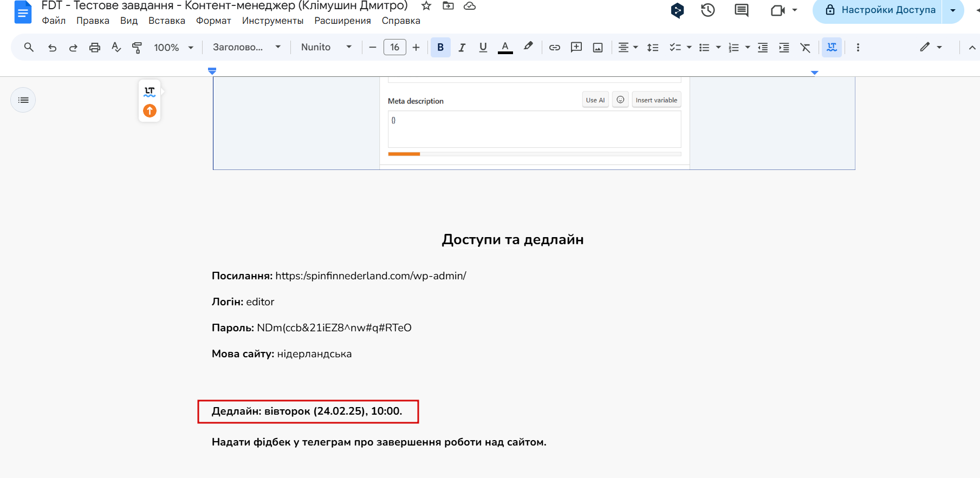Viewport: 980px width, 478px height.
Task: Open line and paragraph spacing options
Action: [x=653, y=48]
